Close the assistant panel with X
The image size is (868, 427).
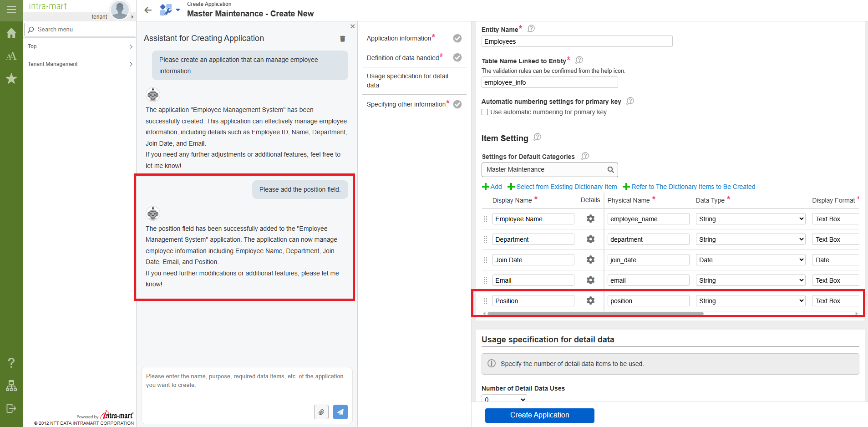pyautogui.click(x=352, y=26)
